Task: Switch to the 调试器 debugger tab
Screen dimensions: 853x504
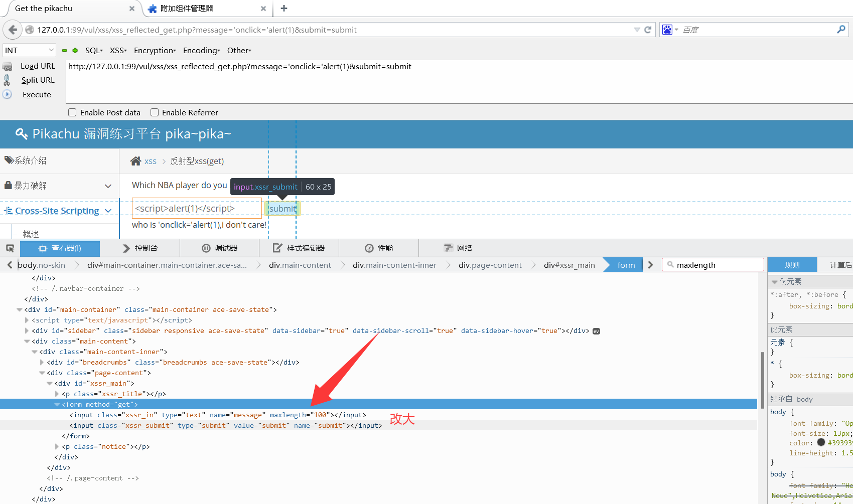Action: (219, 248)
